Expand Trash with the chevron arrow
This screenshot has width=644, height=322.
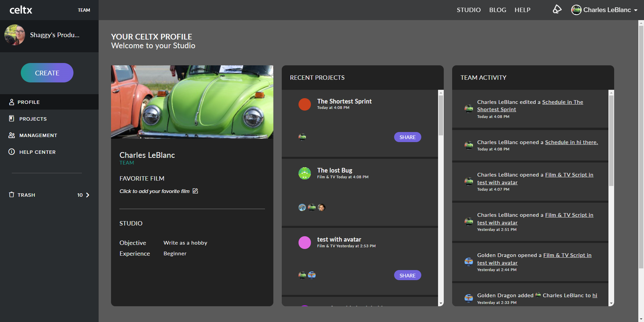88,195
